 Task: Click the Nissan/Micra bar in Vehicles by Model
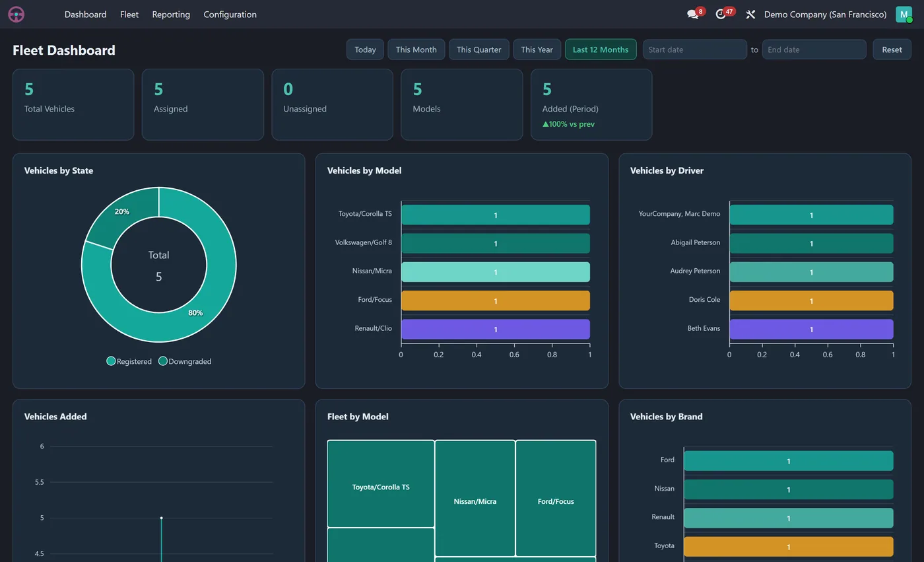click(495, 271)
